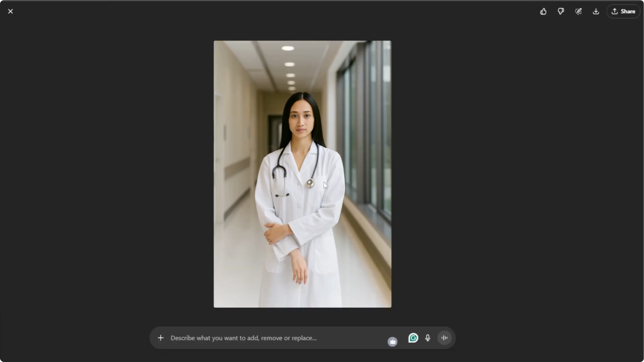Start voice mode with the waveform button
644x362 pixels.
[444, 338]
